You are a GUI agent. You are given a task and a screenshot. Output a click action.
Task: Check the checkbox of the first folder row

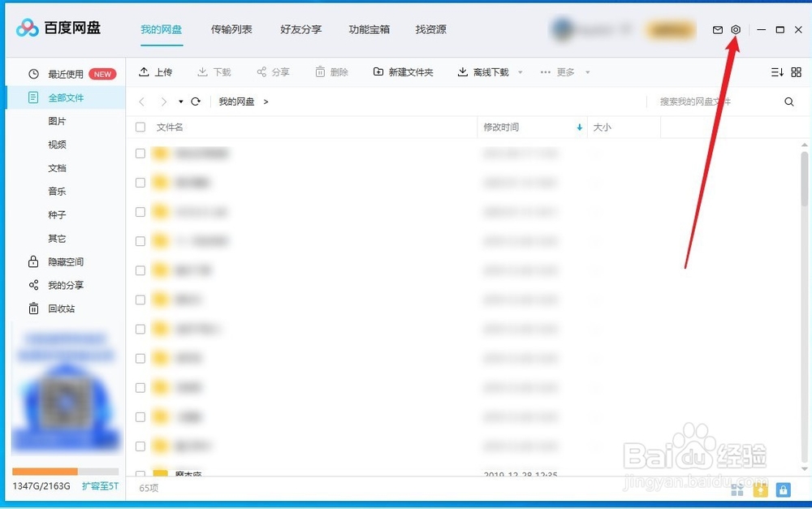point(140,153)
